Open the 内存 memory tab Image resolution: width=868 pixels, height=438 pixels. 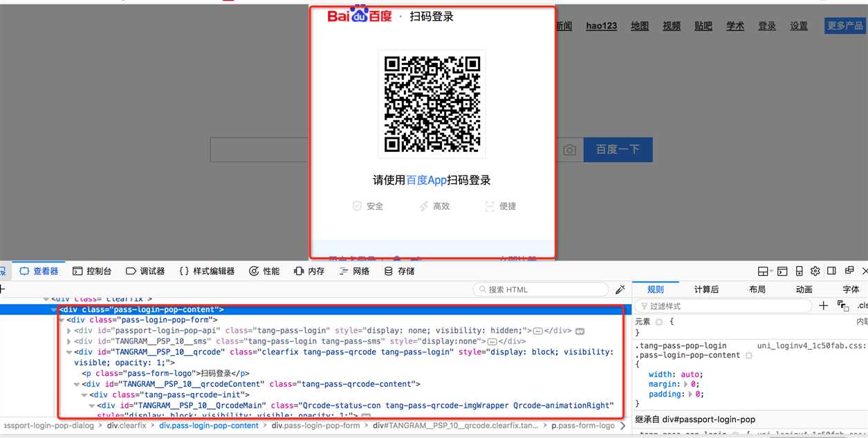coord(309,272)
